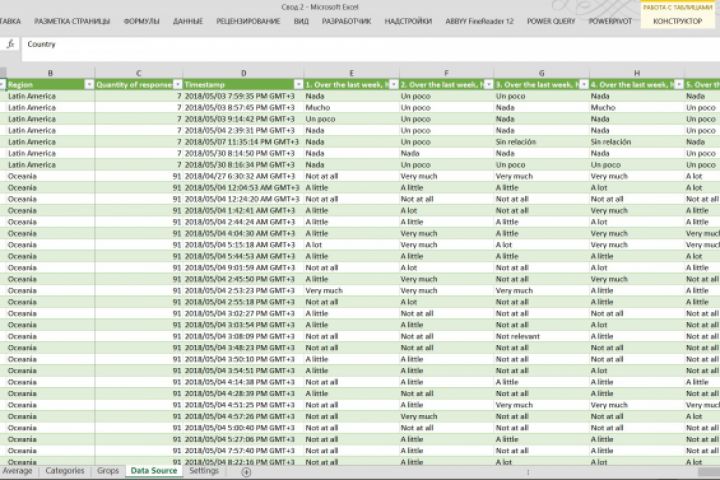Open the ВИД ribbon tab
720x480 pixels.
click(301, 21)
